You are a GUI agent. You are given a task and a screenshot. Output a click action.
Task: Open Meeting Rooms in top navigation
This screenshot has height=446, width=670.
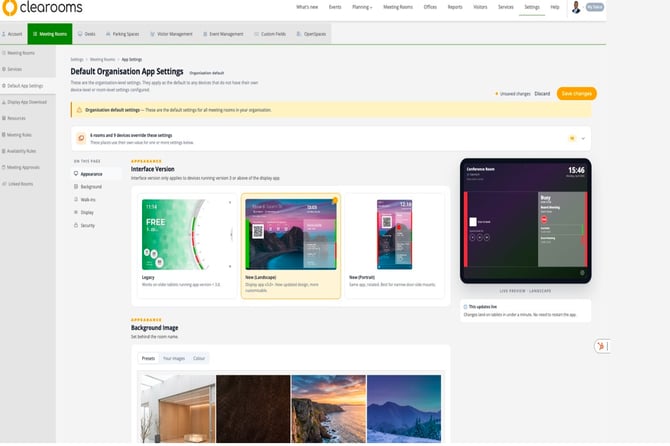(398, 7)
